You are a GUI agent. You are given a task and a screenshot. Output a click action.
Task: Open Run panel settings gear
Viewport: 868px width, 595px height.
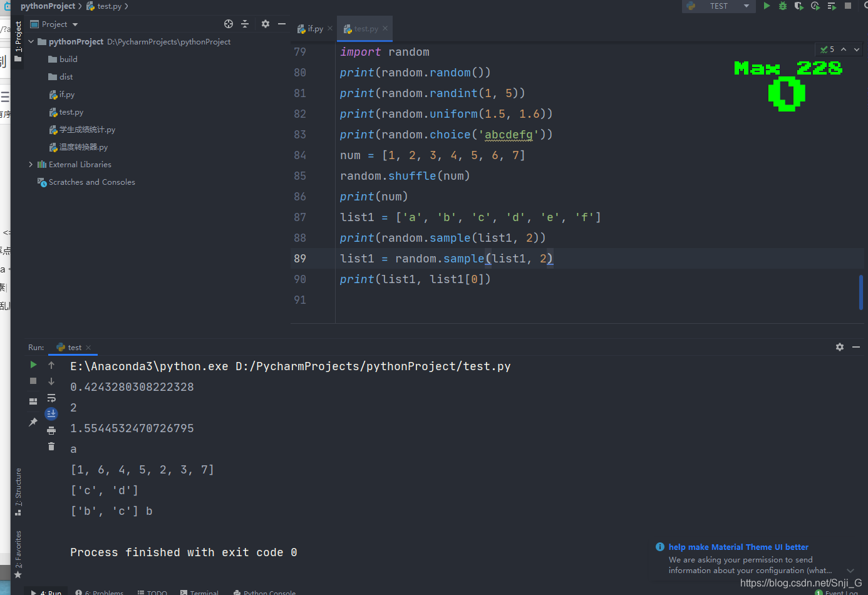[840, 347]
